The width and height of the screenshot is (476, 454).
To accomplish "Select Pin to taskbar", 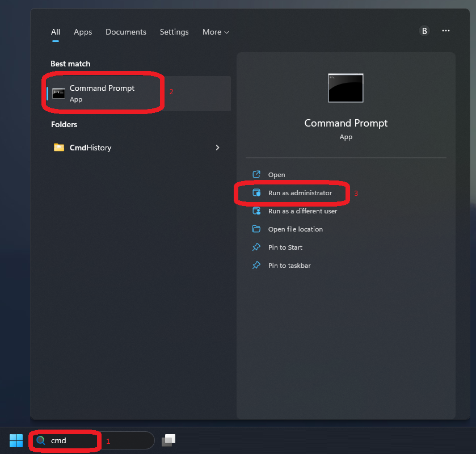I will tap(346, 266).
